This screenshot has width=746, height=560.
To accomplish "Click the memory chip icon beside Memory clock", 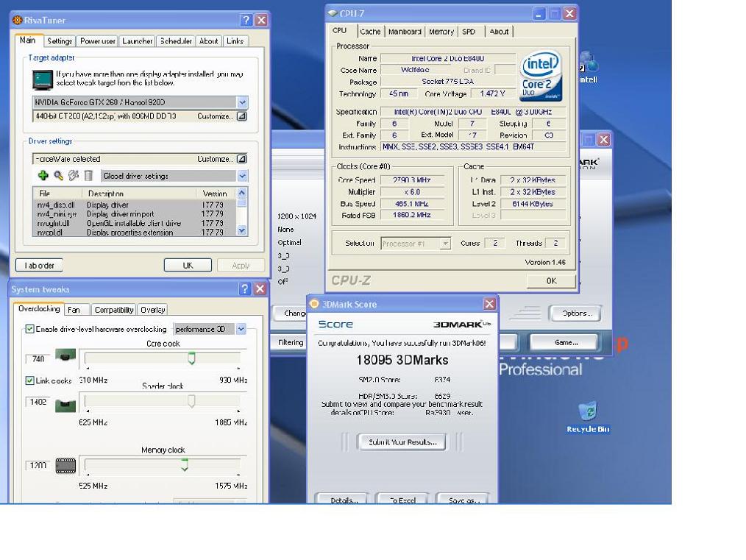I will [65, 466].
